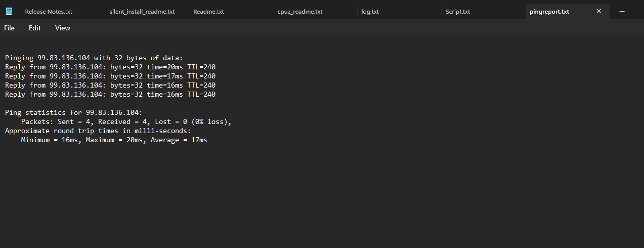The width and height of the screenshot is (644, 248).
Task: Open the Edit menu
Action: (x=34, y=28)
